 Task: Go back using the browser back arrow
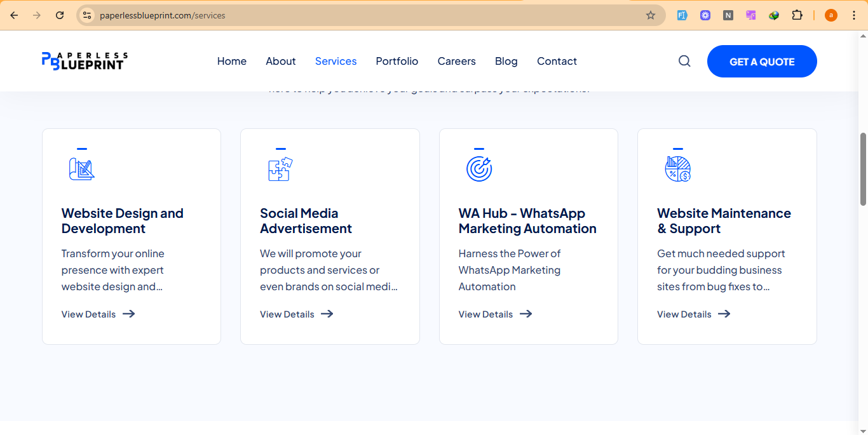pyautogui.click(x=14, y=15)
